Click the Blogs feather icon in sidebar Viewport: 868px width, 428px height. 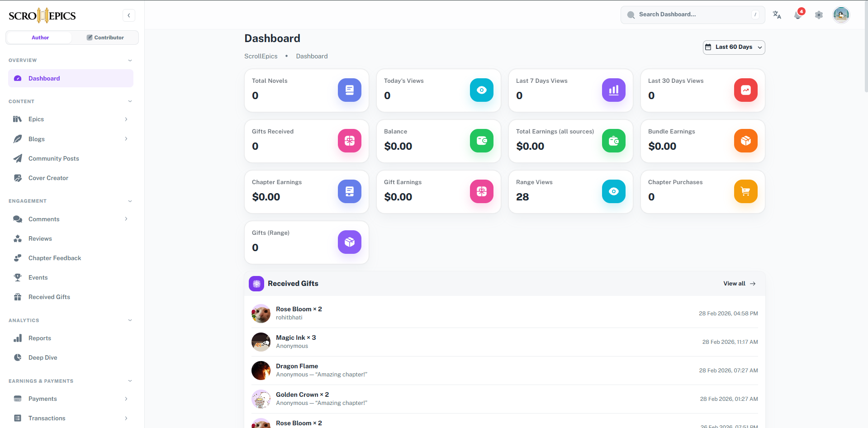[x=18, y=139]
